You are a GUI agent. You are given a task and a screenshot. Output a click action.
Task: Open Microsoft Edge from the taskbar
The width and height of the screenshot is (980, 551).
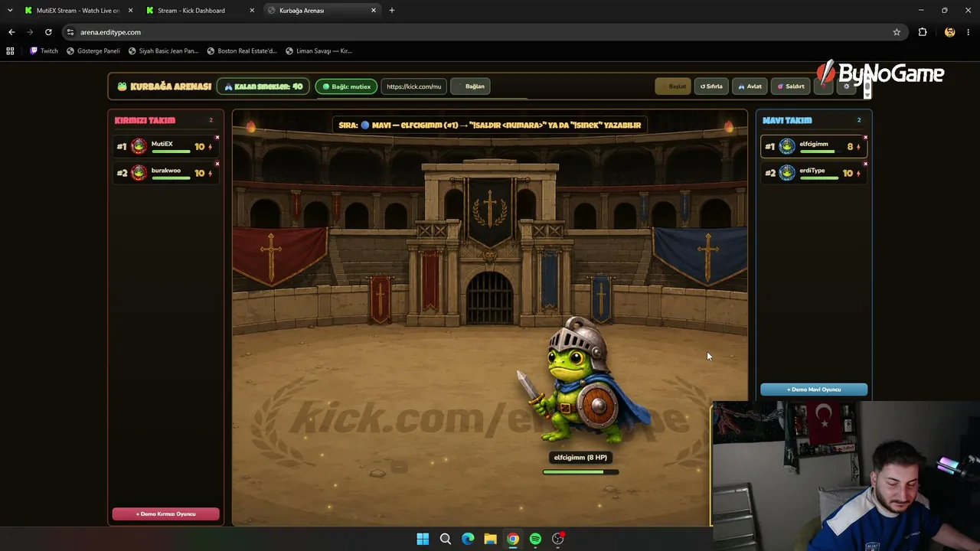tap(468, 539)
